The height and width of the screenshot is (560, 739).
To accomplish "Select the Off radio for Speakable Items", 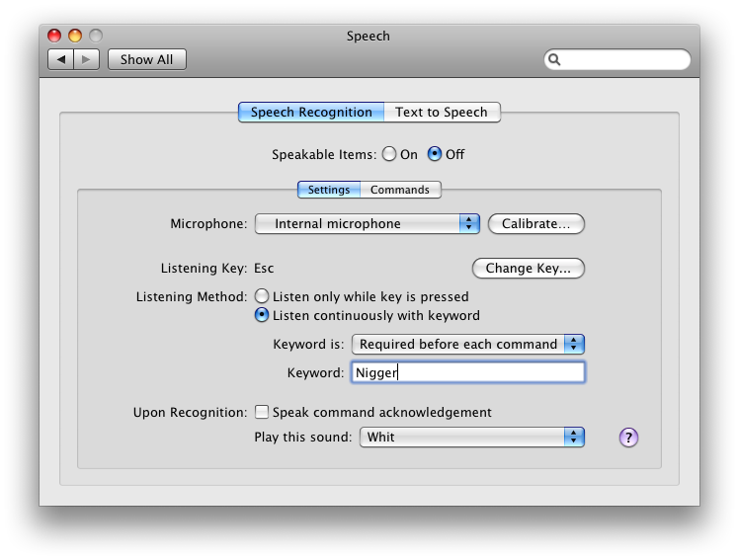I will point(435,154).
